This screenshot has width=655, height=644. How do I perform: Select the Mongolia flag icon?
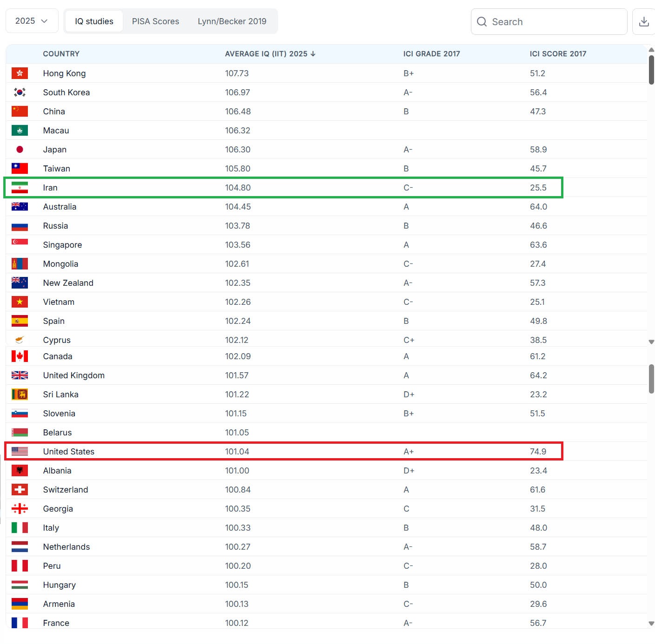tap(20, 264)
